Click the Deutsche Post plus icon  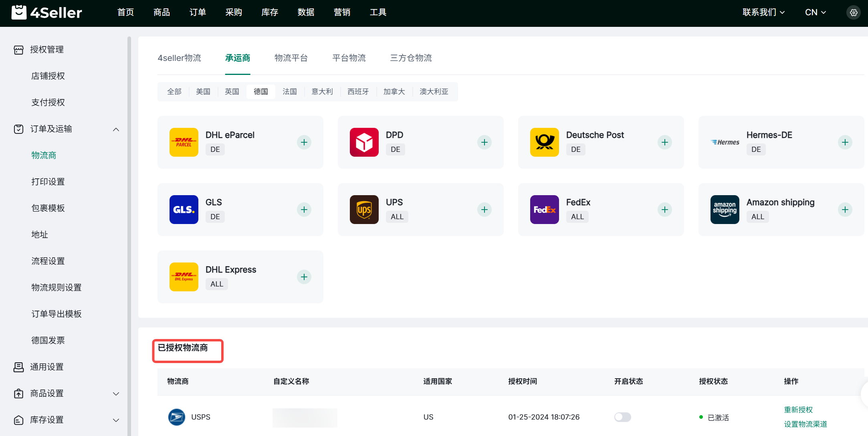point(665,142)
